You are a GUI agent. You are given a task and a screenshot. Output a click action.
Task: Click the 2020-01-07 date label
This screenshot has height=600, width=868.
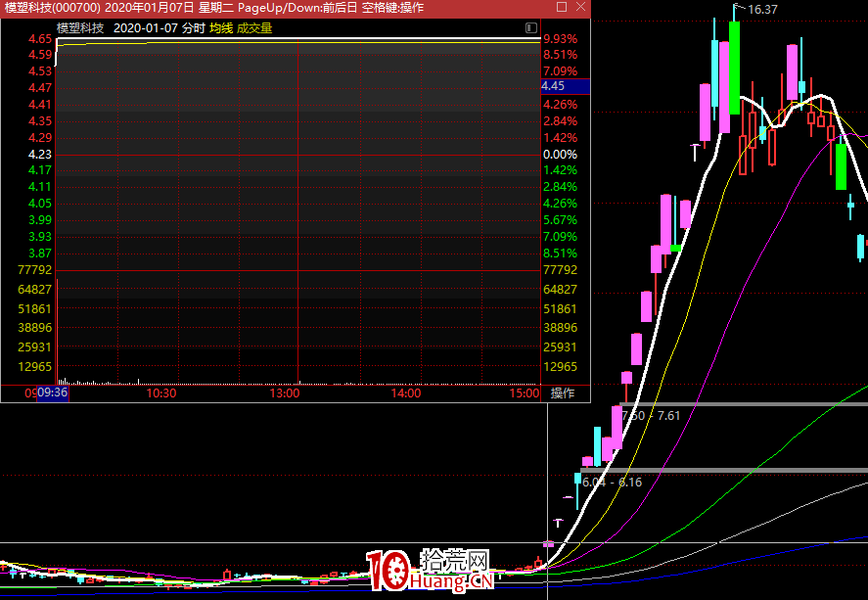(x=145, y=28)
